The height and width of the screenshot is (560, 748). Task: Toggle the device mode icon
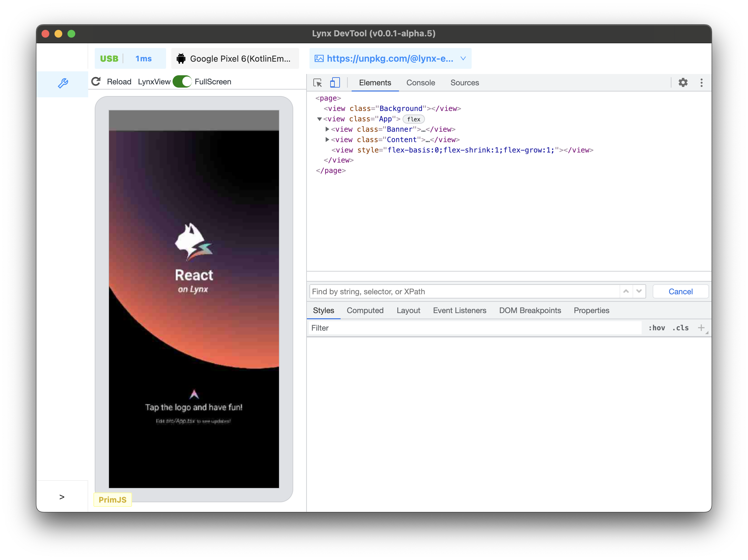[x=335, y=82]
